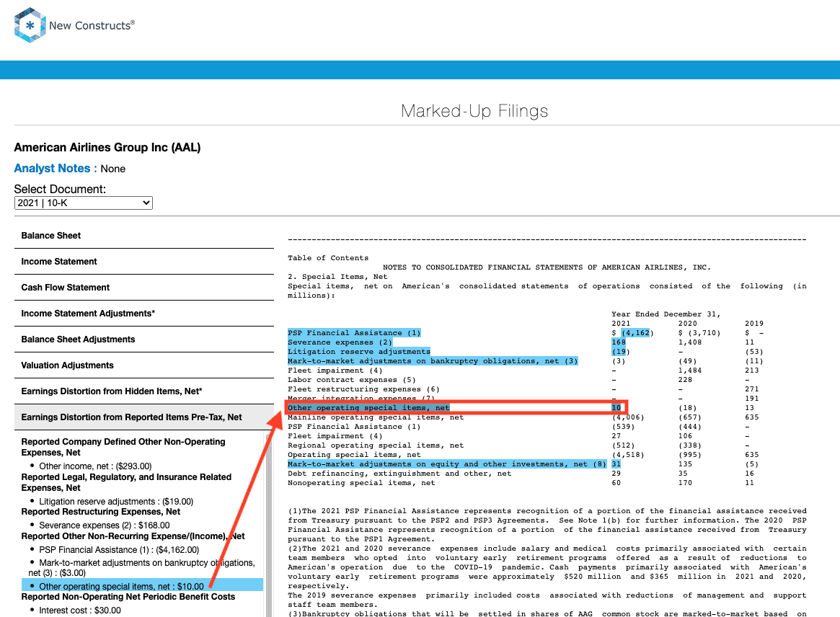Click Reported Legal, Regulatory, and Insurance heading
This screenshot has height=617, width=840.
(126, 482)
